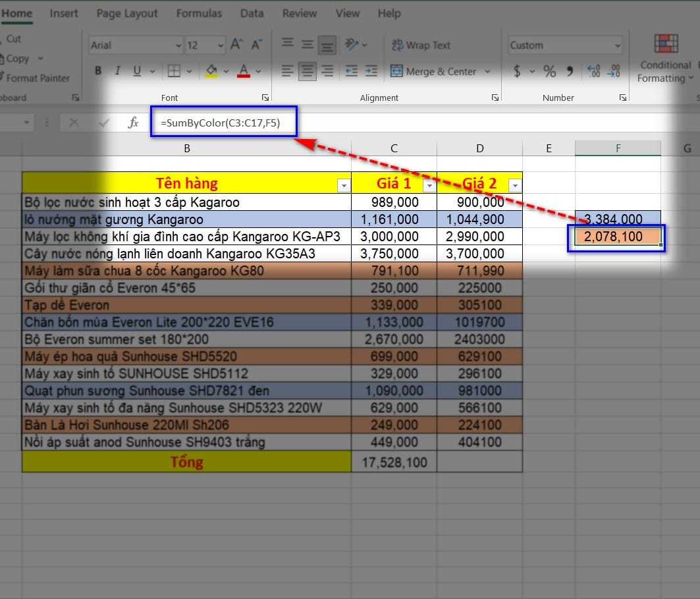Click the Insert Function fx icon
The image size is (700, 599).
point(133,123)
